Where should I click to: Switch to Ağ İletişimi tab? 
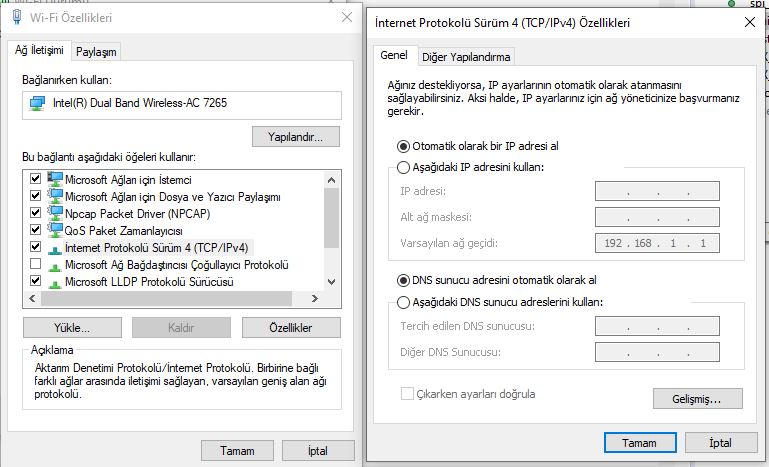pos(39,50)
